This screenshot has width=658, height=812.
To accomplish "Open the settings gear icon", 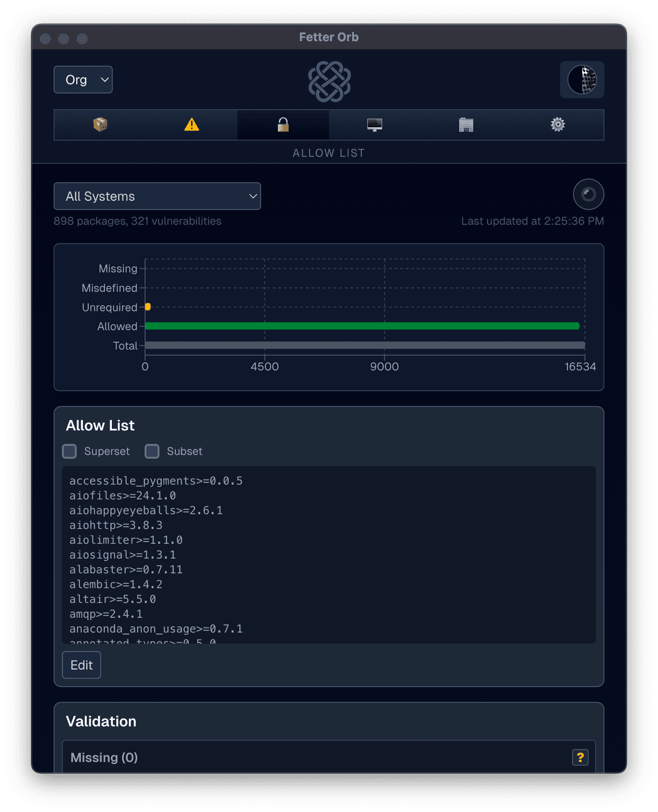I will point(558,125).
